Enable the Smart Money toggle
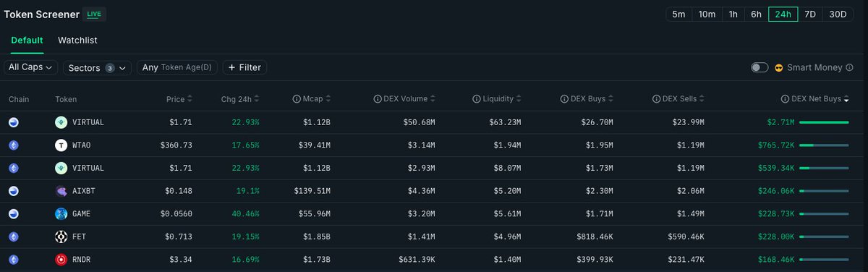Screen dimensions: 868x272 click(x=759, y=67)
